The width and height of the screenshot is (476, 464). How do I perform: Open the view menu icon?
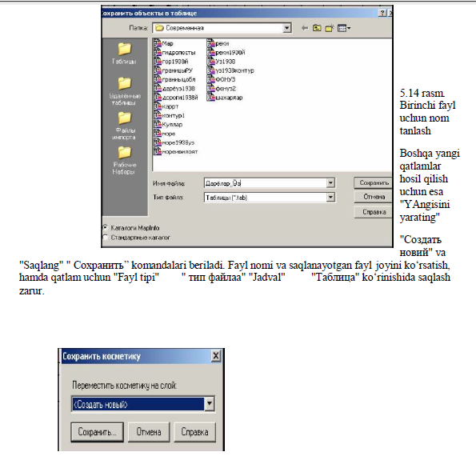pyautogui.click(x=344, y=28)
